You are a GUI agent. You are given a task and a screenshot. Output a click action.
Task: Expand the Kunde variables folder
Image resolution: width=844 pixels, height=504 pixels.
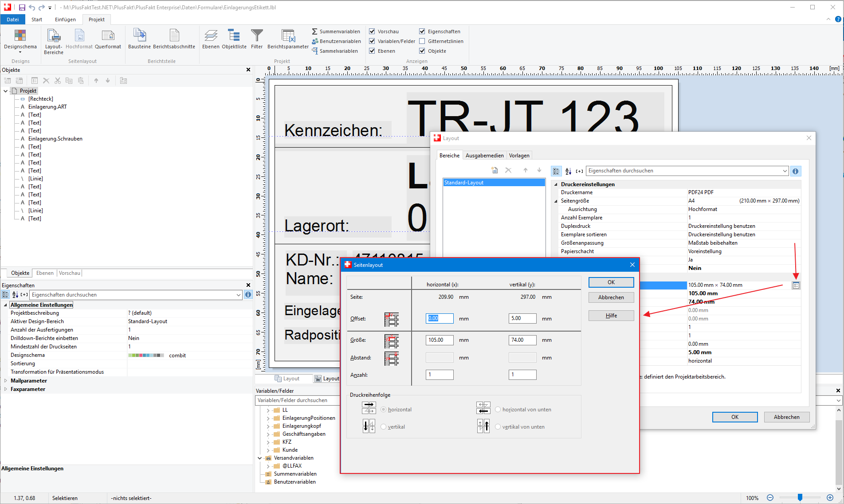coord(268,450)
